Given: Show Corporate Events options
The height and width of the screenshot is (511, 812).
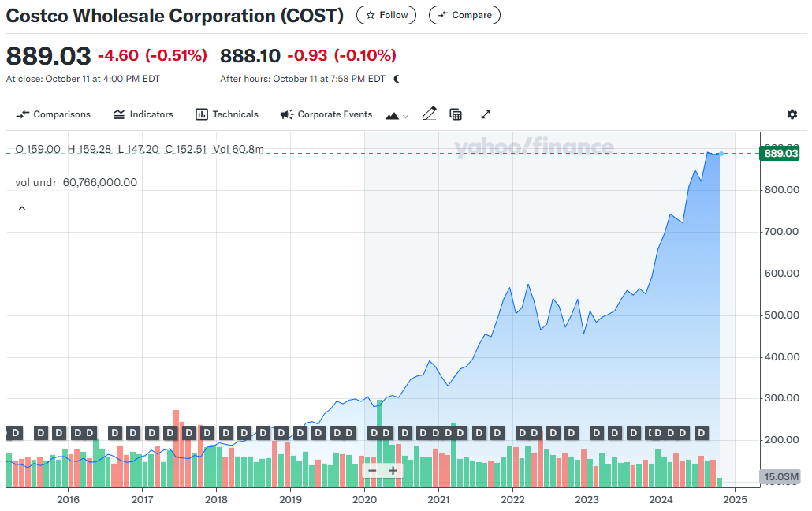Looking at the screenshot, I should (326, 114).
